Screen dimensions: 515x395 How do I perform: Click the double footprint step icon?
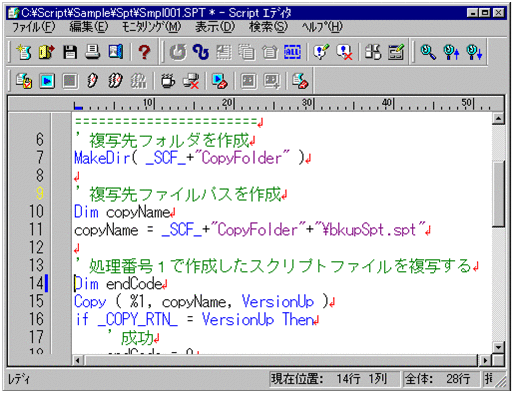pos(115,81)
